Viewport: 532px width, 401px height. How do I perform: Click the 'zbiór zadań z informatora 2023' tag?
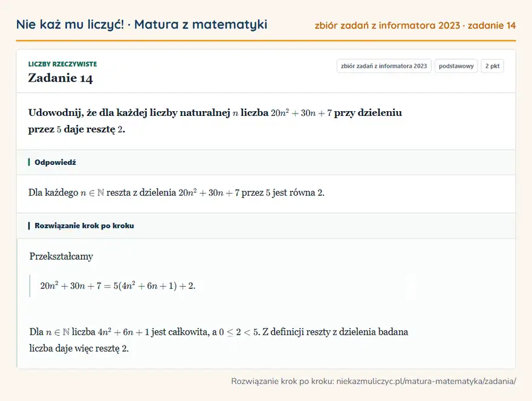[384, 66]
